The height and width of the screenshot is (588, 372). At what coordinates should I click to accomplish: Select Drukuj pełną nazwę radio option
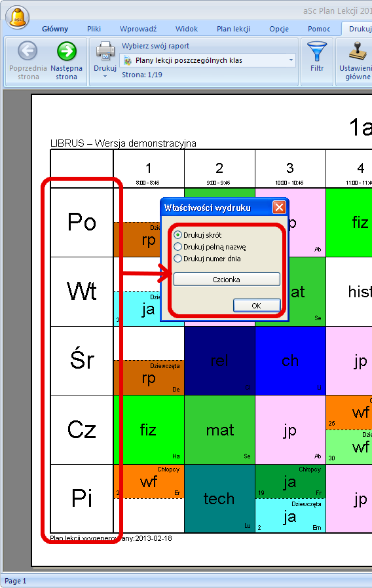(177, 247)
